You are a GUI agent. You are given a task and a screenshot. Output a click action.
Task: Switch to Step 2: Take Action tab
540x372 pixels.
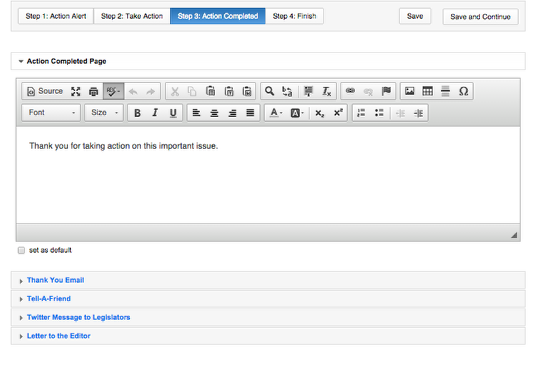tap(132, 16)
